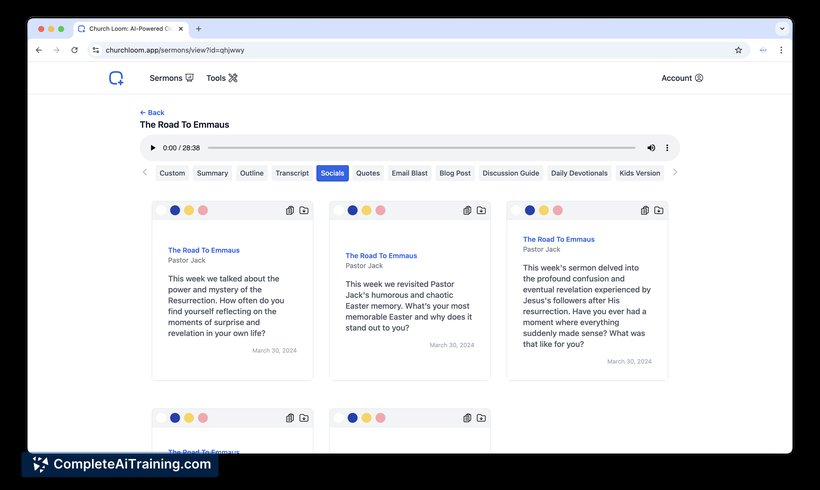
Task: Select white color on first card
Action: pyautogui.click(x=161, y=211)
